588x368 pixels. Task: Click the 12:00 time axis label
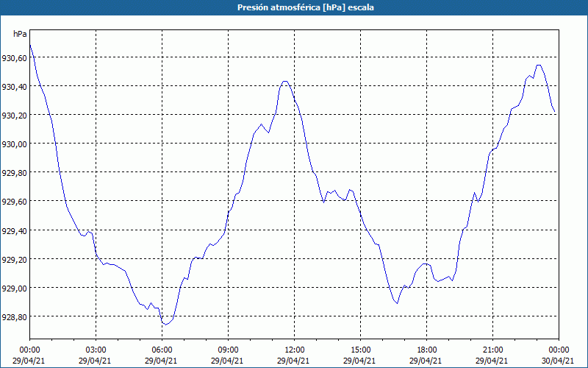click(295, 350)
